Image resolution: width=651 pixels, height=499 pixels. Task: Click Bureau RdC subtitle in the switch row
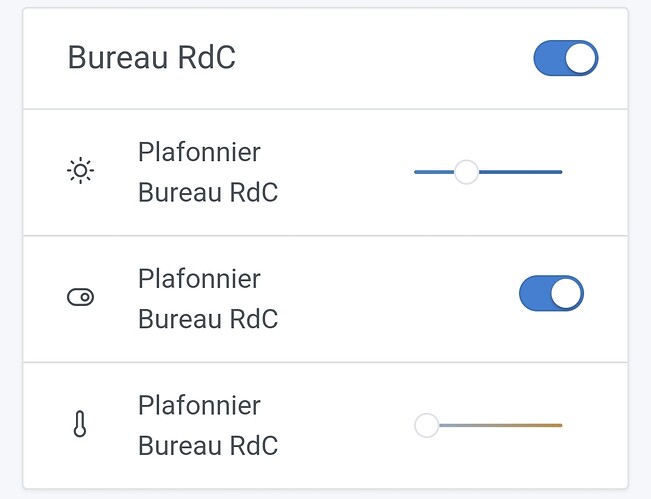tap(208, 319)
